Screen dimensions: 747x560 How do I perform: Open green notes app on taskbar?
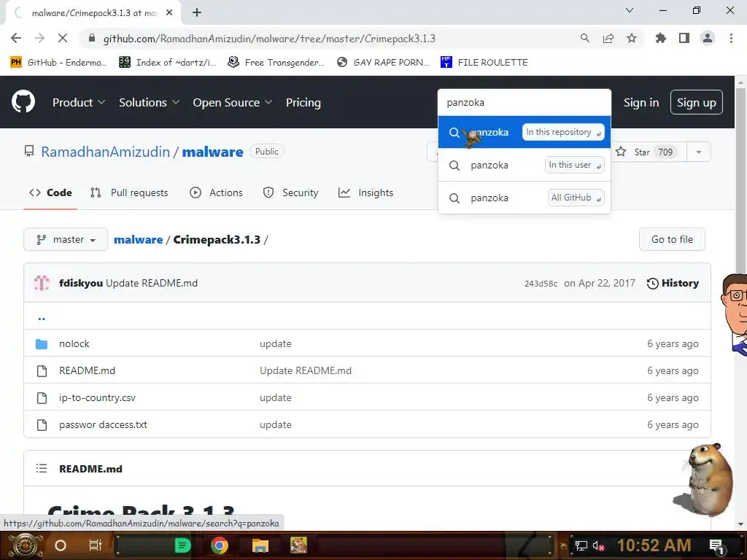coord(182,545)
